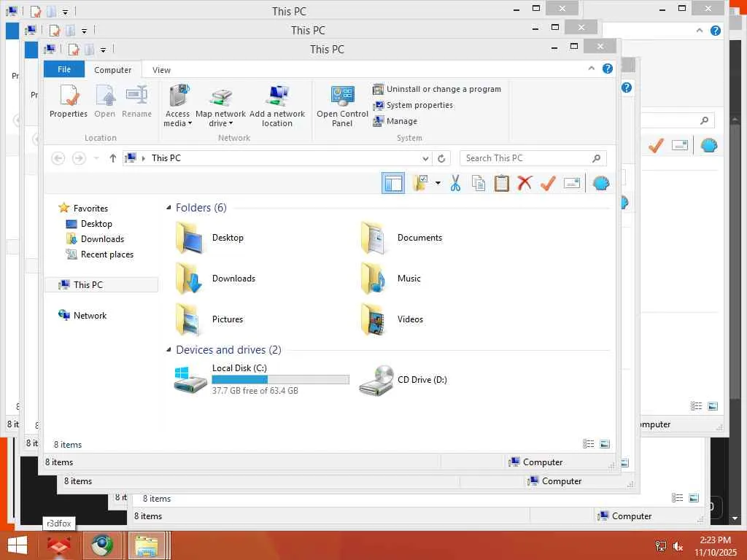Select Network in navigation pane
This screenshot has height=560, width=747.
[x=90, y=315]
